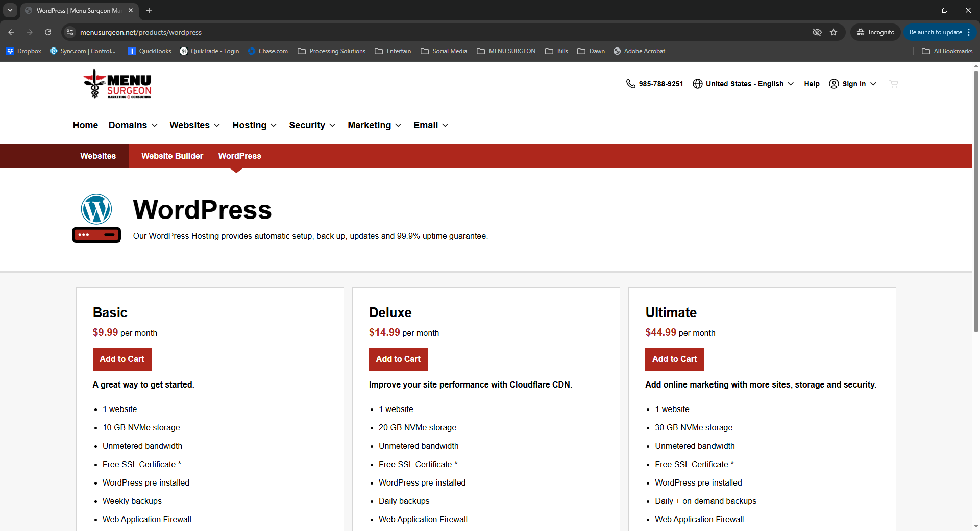Open United States - English language dropdown

tap(743, 84)
